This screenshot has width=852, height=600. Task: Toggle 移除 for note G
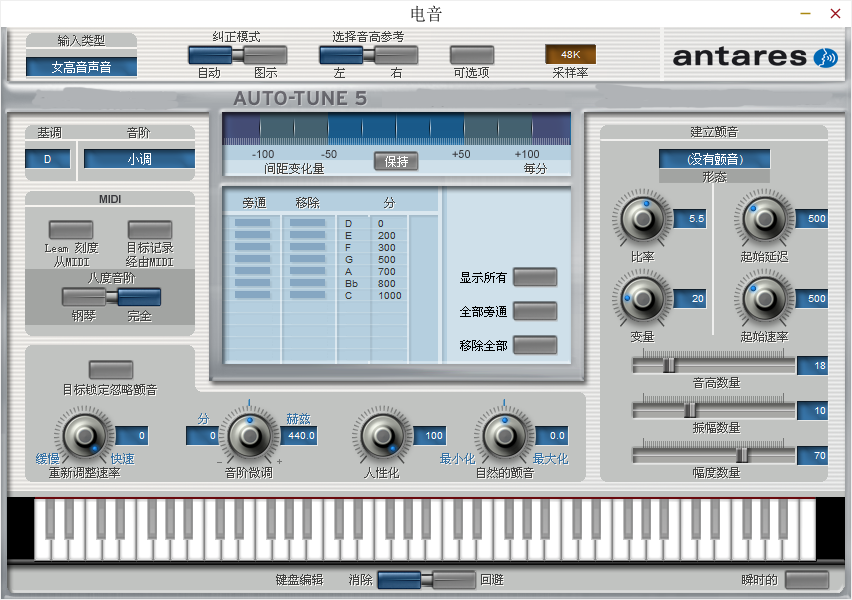(308, 259)
